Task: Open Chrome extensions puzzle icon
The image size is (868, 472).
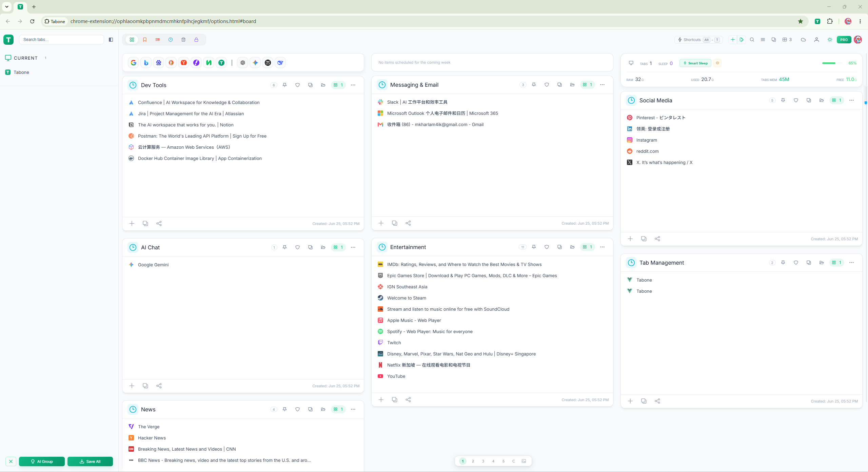Action: (830, 21)
